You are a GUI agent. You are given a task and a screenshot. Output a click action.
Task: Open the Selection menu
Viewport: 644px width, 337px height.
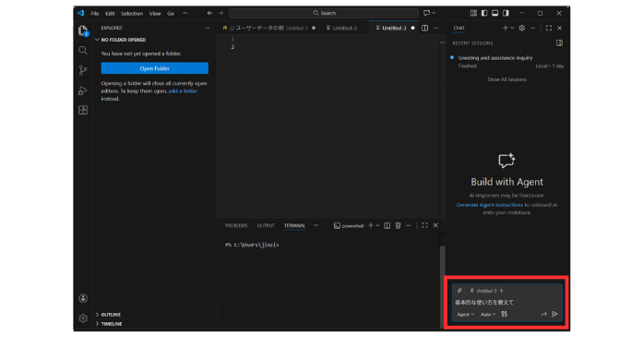coord(132,14)
